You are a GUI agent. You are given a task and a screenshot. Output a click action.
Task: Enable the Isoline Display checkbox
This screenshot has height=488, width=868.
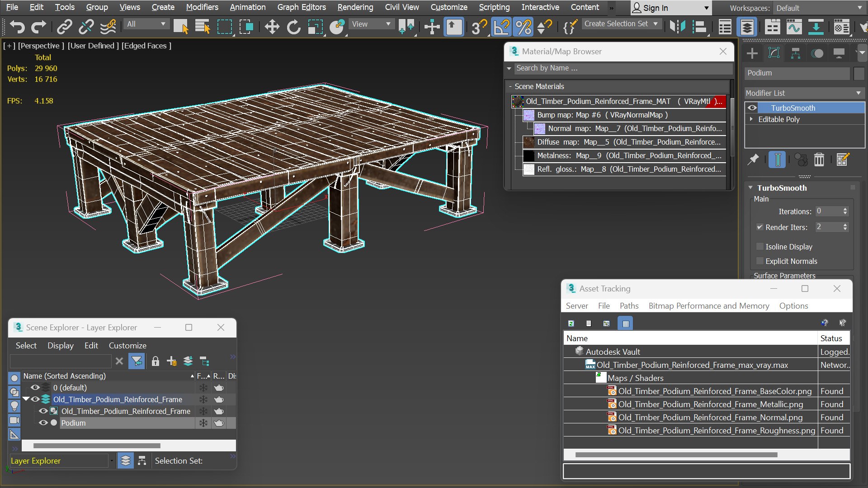coord(760,247)
